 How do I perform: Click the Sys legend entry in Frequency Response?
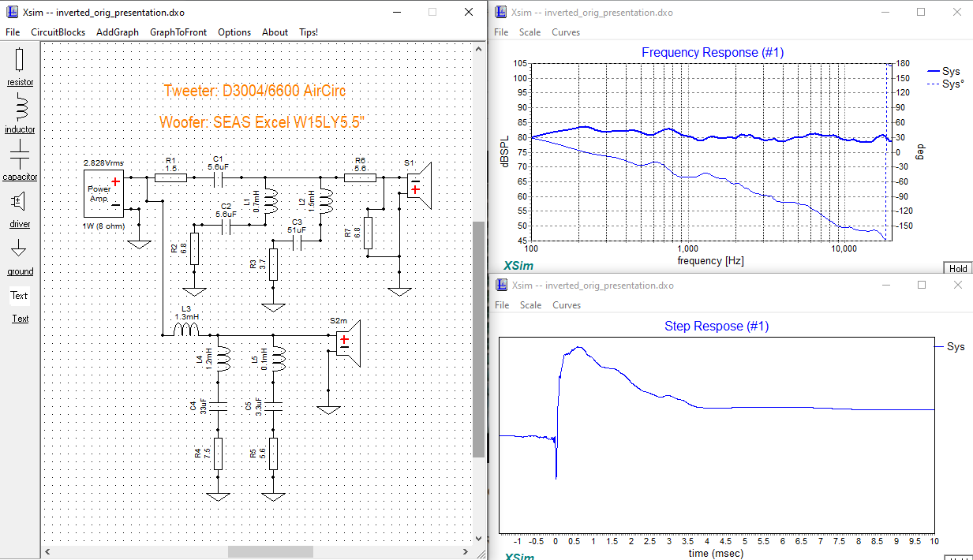[944, 71]
